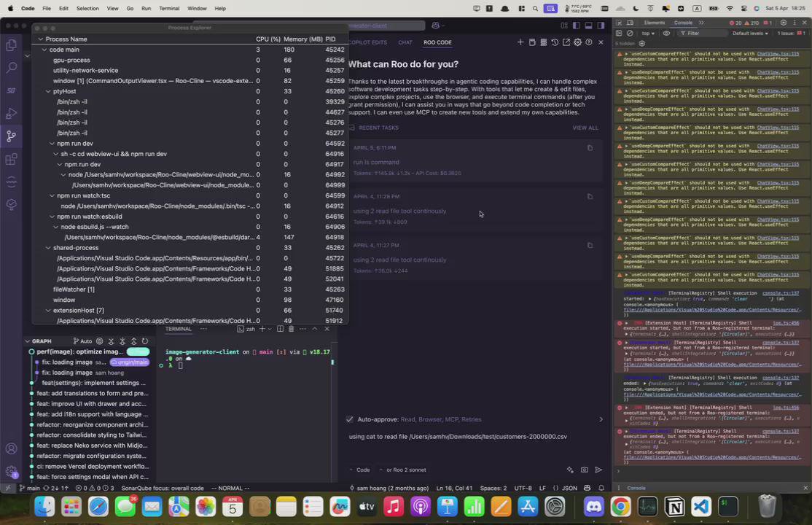Open notifications bell in status bar
Screen dimensions: 812x525
(601, 489)
